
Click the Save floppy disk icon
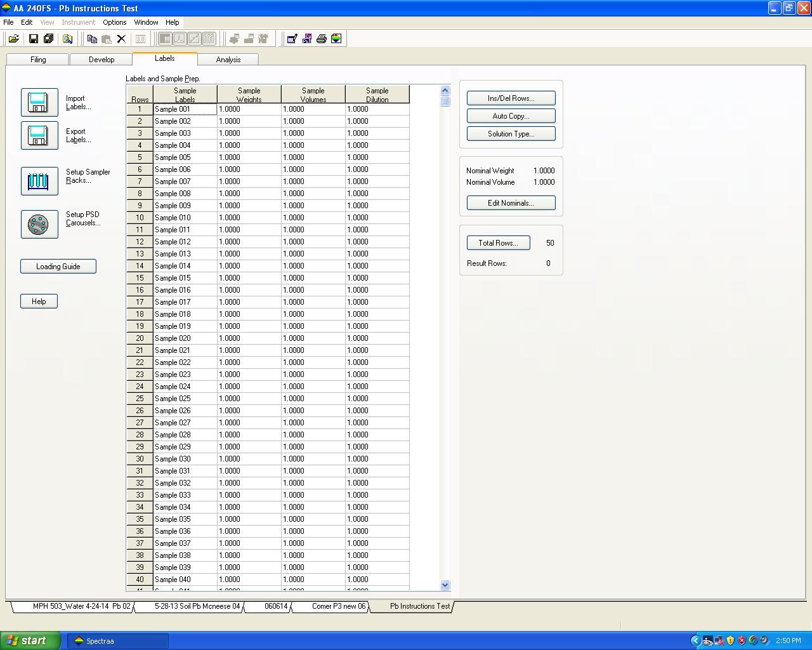[34, 39]
